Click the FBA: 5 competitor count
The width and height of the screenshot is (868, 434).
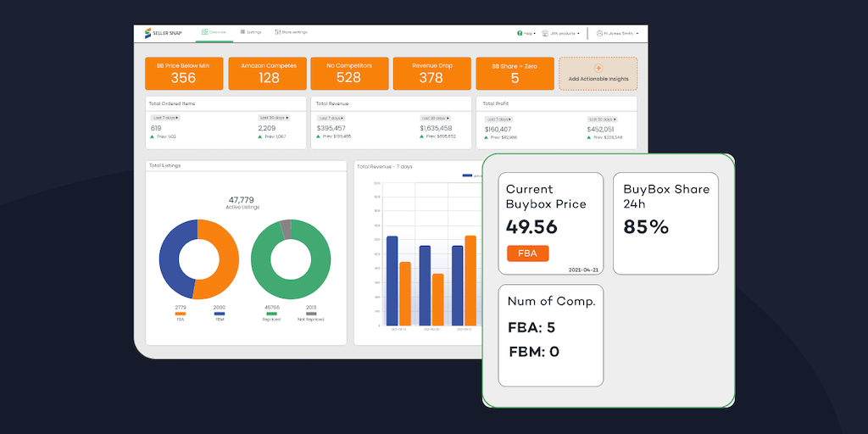click(x=531, y=327)
